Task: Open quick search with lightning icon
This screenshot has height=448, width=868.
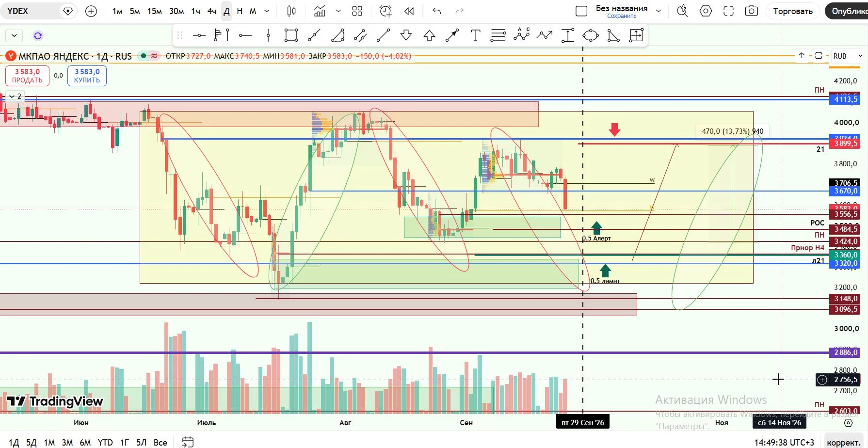Action: [x=682, y=11]
